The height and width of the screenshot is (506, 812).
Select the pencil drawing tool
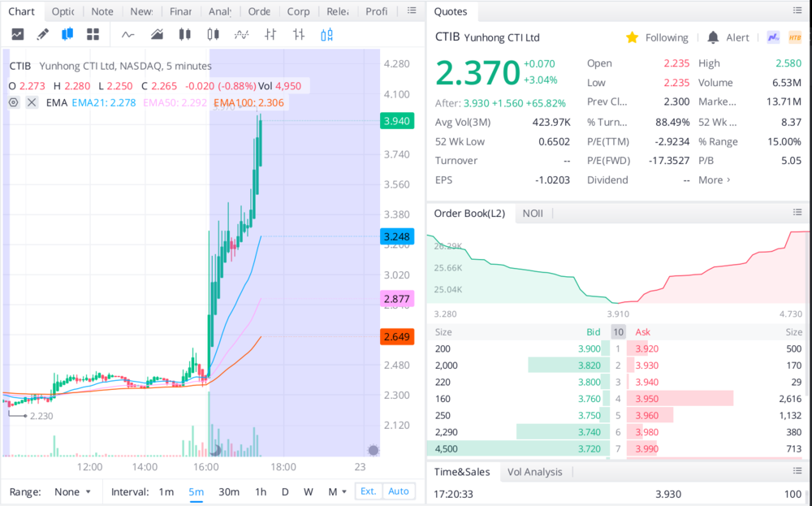point(42,34)
